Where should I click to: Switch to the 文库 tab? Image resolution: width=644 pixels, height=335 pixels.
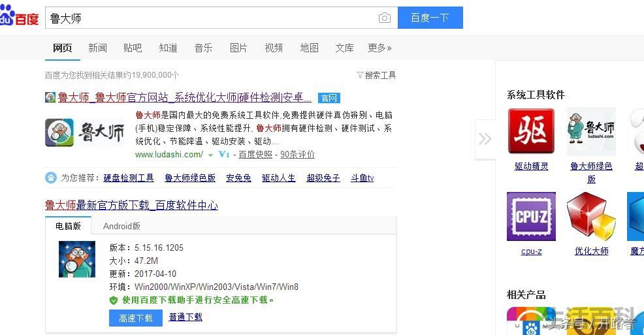pos(344,48)
